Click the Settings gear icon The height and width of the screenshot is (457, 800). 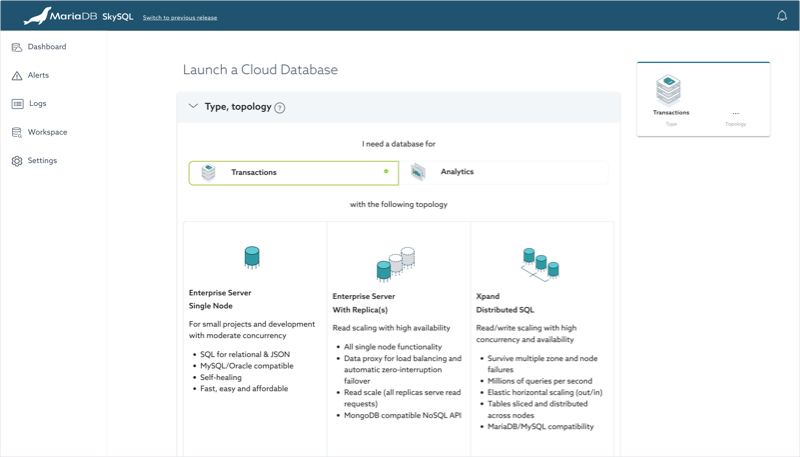tap(17, 161)
